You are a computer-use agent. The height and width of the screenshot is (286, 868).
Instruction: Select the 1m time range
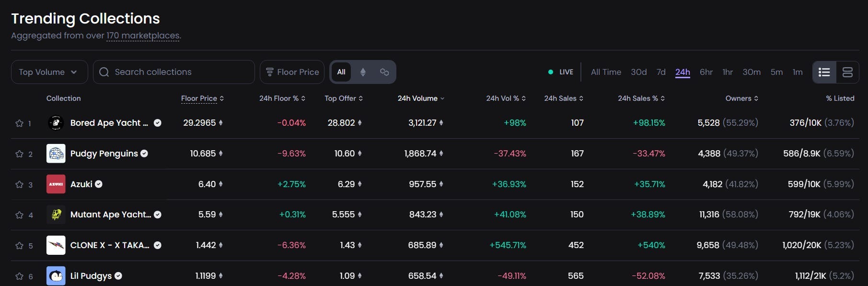click(x=798, y=72)
